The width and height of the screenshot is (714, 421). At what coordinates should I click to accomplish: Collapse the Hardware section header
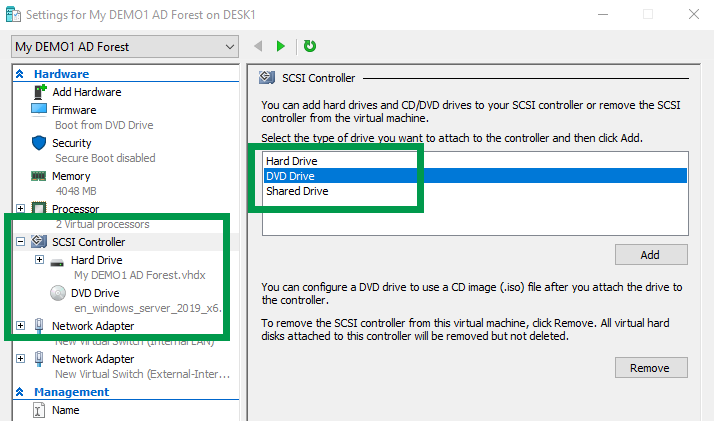click(20, 74)
